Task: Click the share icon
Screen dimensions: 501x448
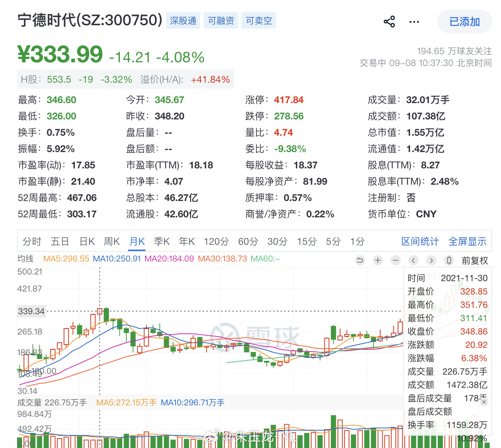Action: (389, 22)
